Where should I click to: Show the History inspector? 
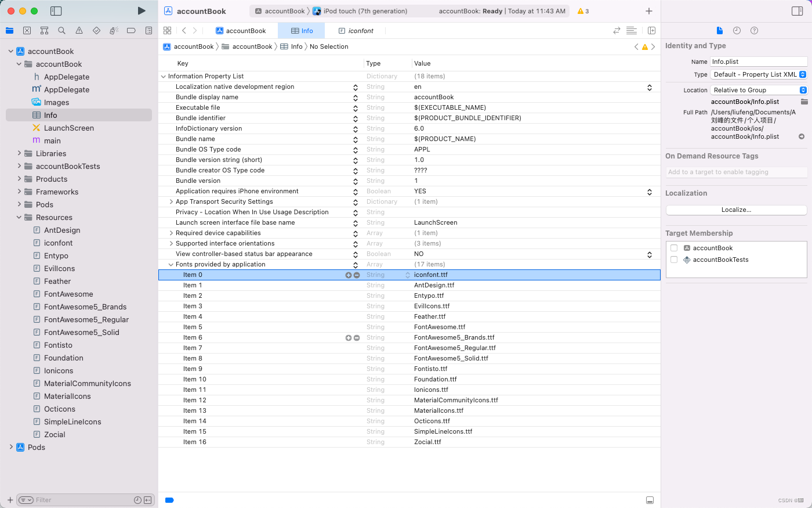click(737, 31)
